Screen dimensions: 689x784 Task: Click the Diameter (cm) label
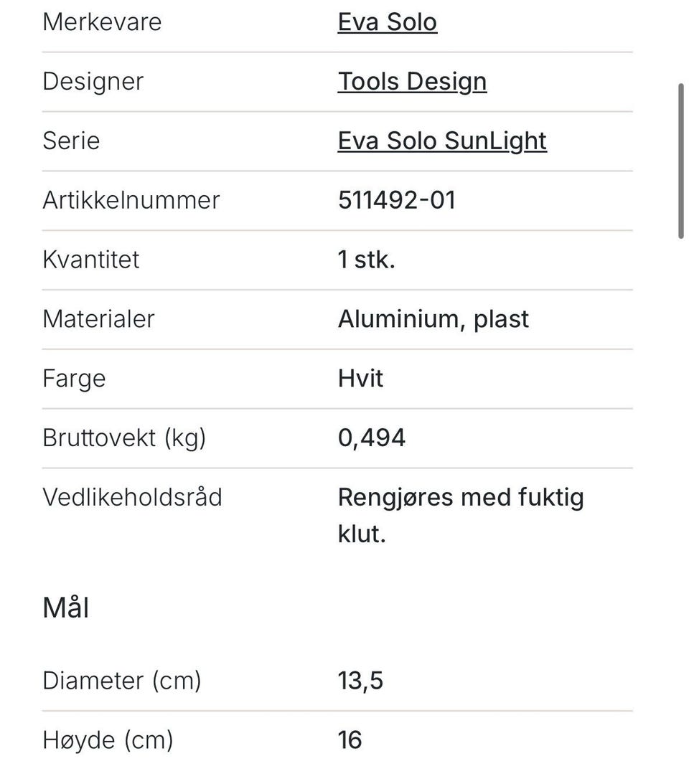coord(122,681)
